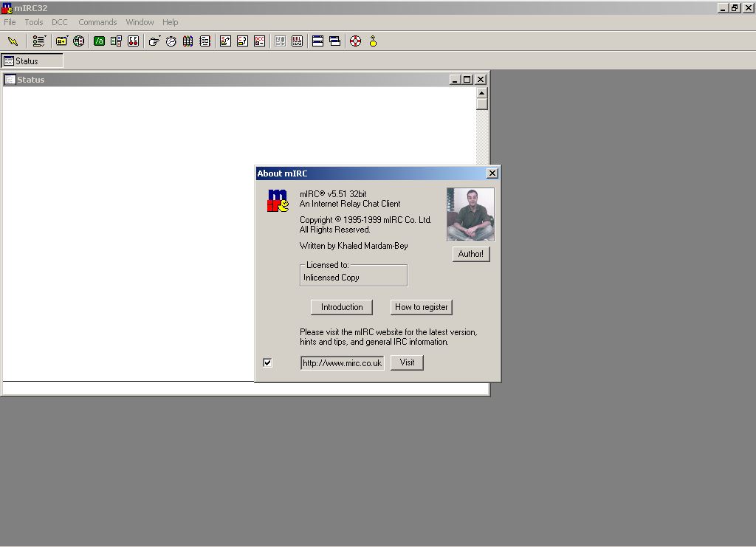The width and height of the screenshot is (756, 547).
Task: Open the Tools menu
Action: pyautogui.click(x=34, y=22)
